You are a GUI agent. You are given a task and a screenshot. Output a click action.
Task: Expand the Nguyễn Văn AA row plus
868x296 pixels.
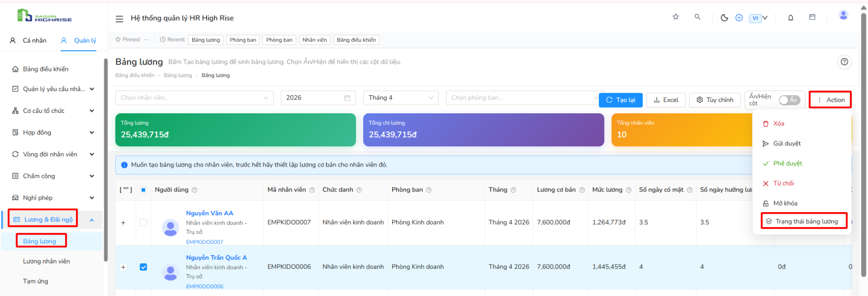click(123, 223)
